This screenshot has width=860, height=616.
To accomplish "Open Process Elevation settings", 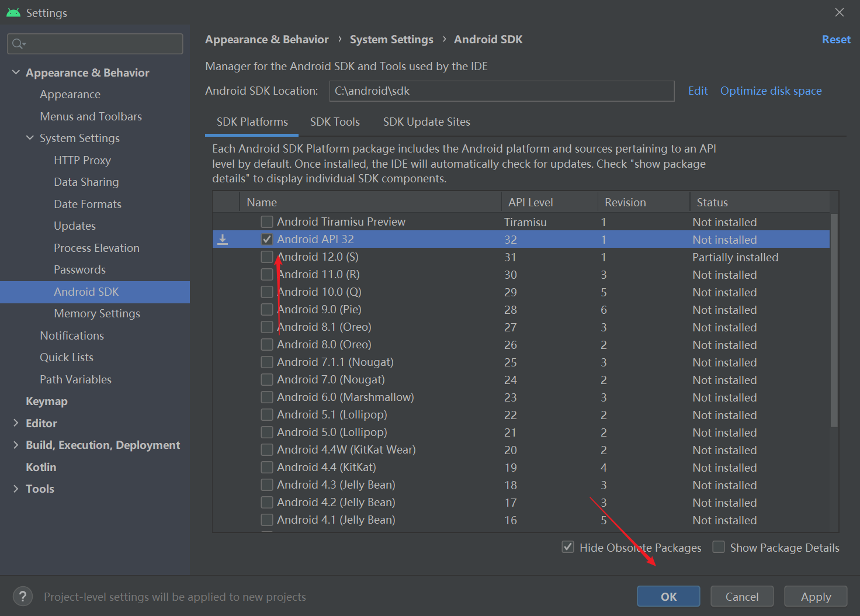I will coord(96,248).
